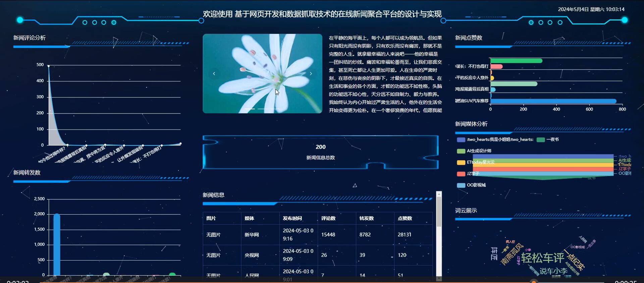Click the blue top funnel segment
Image resolution: width=644 pixels, height=283 pixels.
pyautogui.click(x=543, y=156)
